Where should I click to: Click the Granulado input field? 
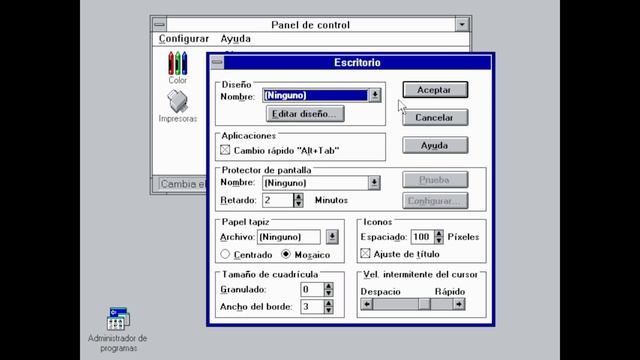(312, 289)
